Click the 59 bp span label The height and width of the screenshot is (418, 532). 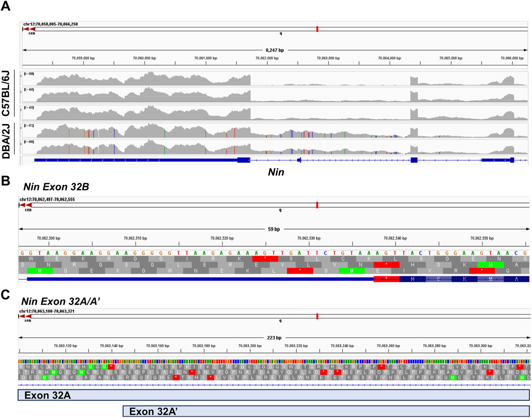coord(274,229)
